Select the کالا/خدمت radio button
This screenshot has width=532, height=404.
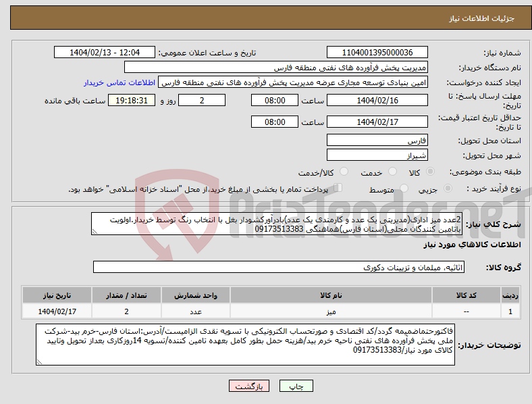coord(344,172)
